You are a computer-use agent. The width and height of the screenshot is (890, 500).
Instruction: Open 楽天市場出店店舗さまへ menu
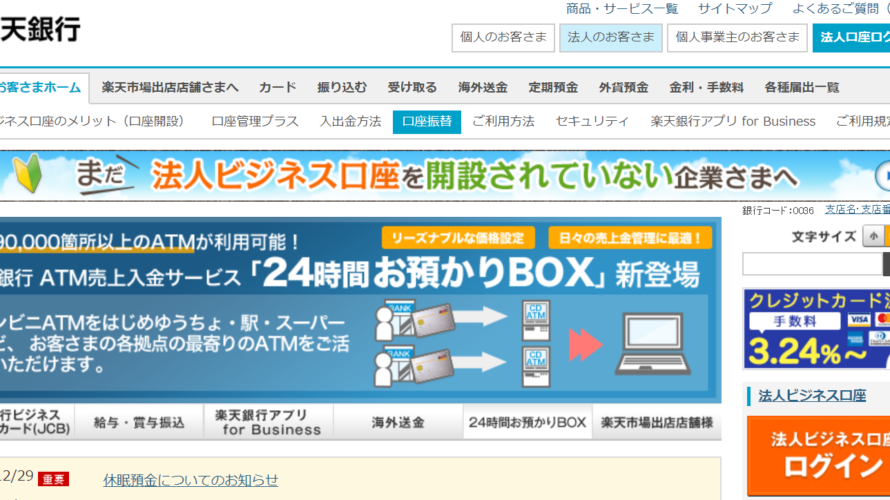pos(170,87)
